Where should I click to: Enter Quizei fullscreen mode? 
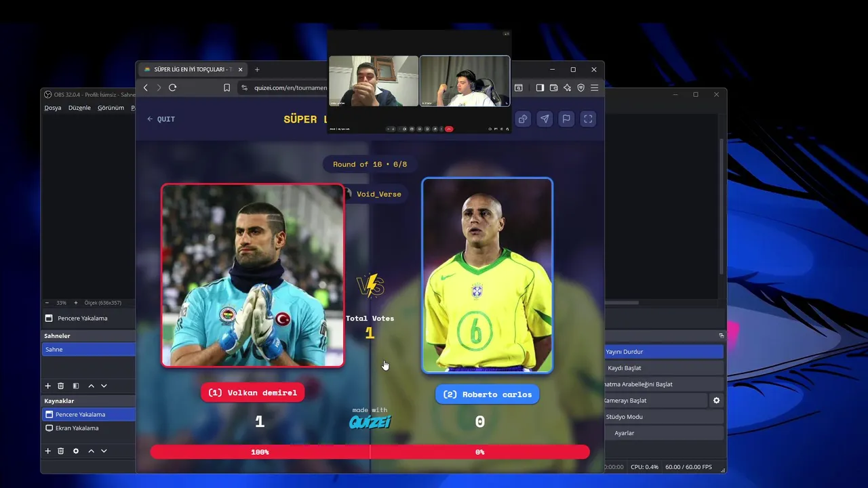coord(588,119)
